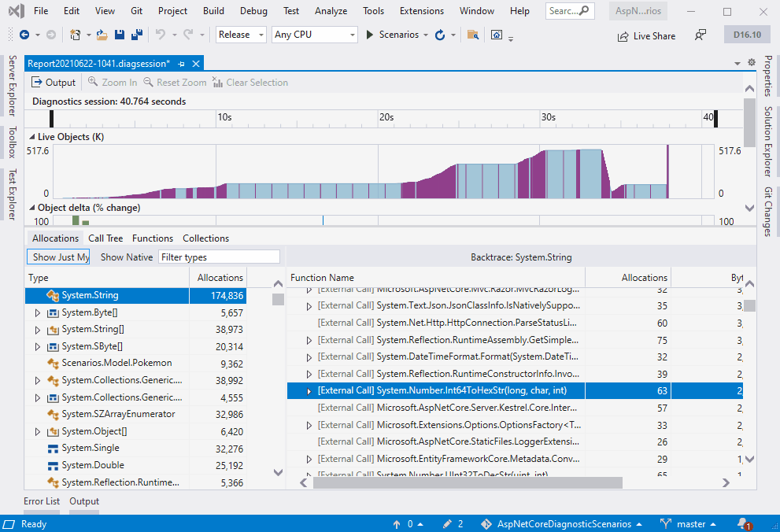Image resolution: width=780 pixels, height=532 pixels.
Task: Open the Error List bottom tab
Action: point(42,501)
